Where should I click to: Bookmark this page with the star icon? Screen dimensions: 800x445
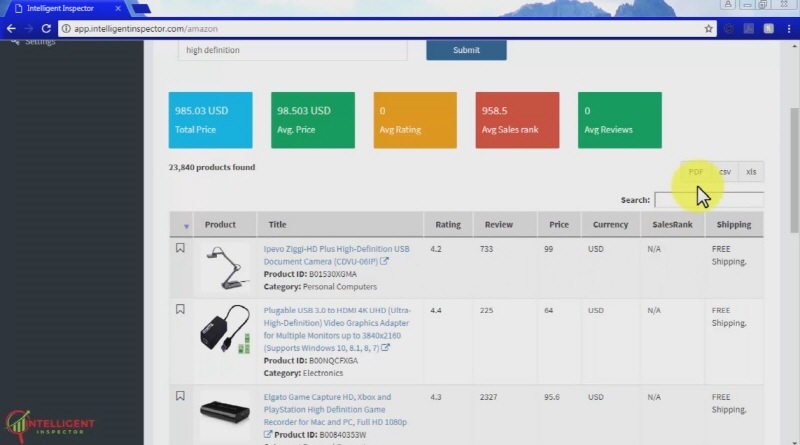coord(708,29)
